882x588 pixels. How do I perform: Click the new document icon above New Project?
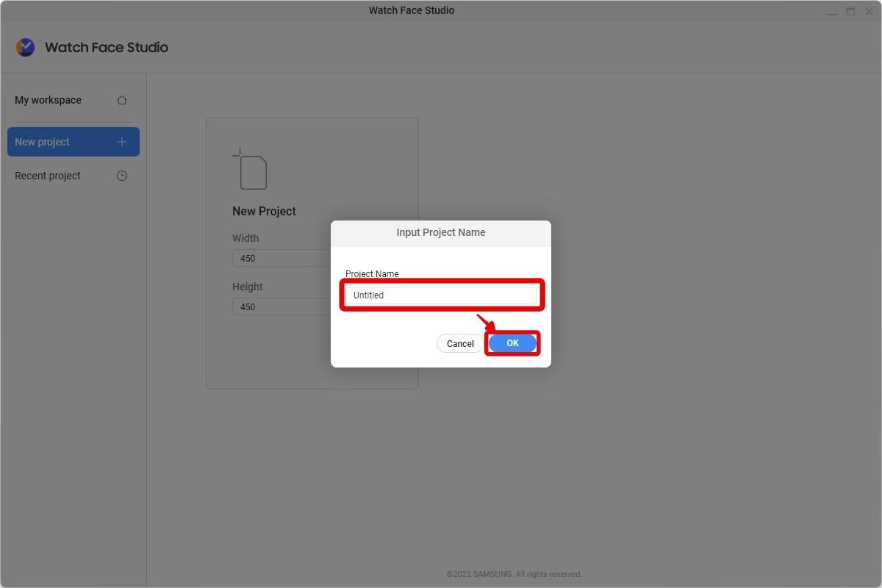250,169
